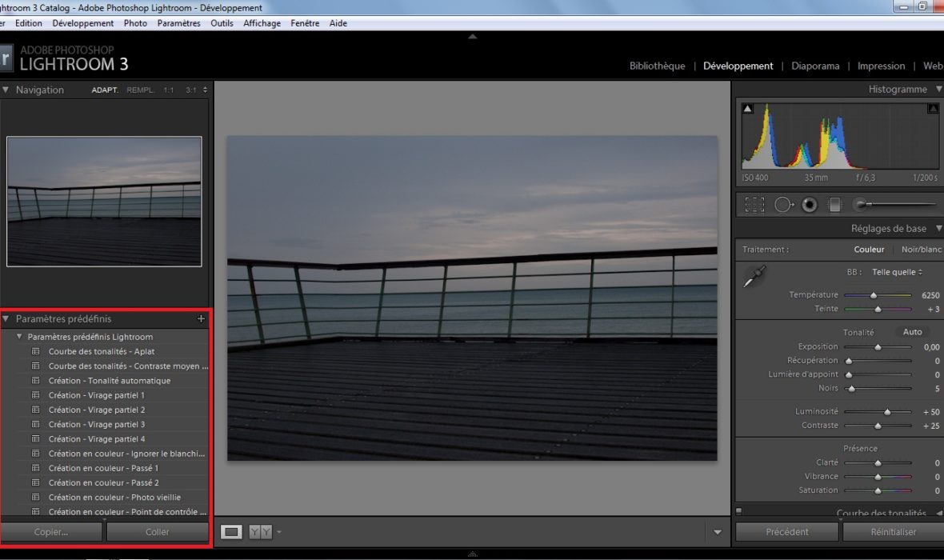Collapse the Histogramme panel
944x560 pixels.
pos(898,90)
